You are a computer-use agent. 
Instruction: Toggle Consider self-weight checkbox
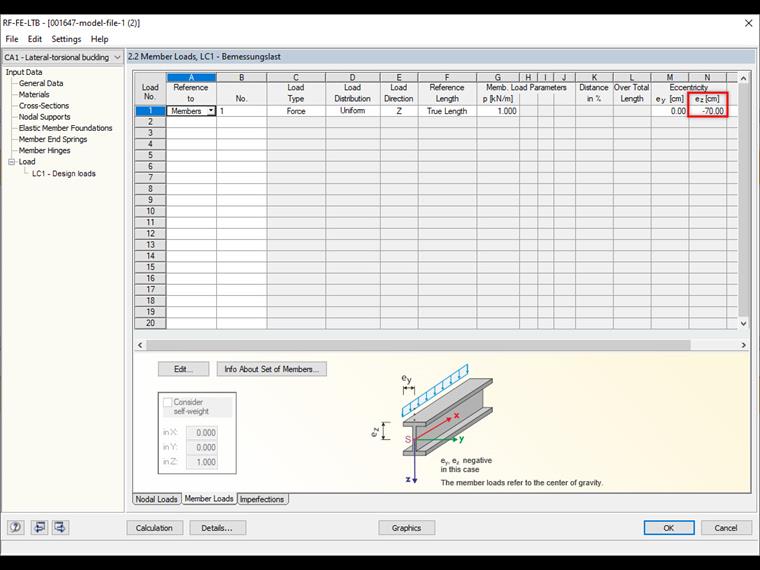(x=168, y=402)
